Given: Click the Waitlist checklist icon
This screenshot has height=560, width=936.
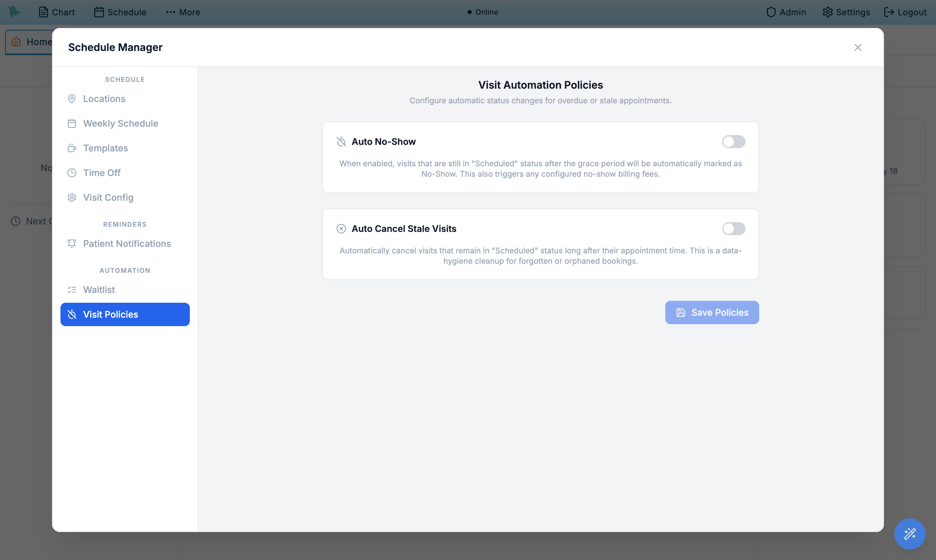Looking at the screenshot, I should coord(72,290).
